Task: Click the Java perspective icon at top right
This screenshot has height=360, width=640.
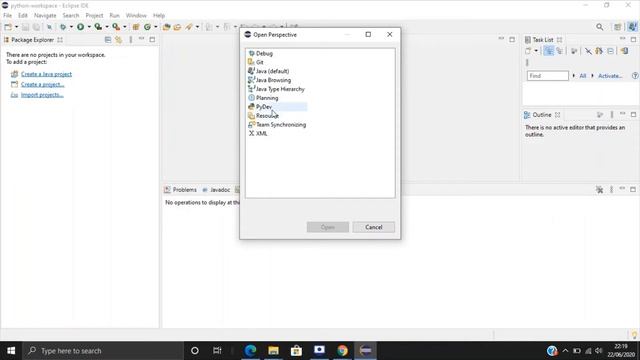Action: 632,27
